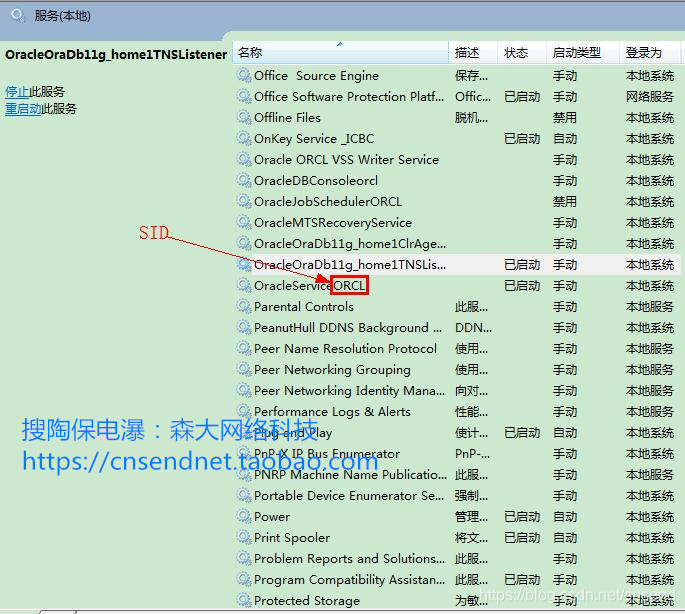Image resolution: width=685 pixels, height=614 pixels.
Task: Select the Portable Device Enumerator Service row
Action: point(457,496)
